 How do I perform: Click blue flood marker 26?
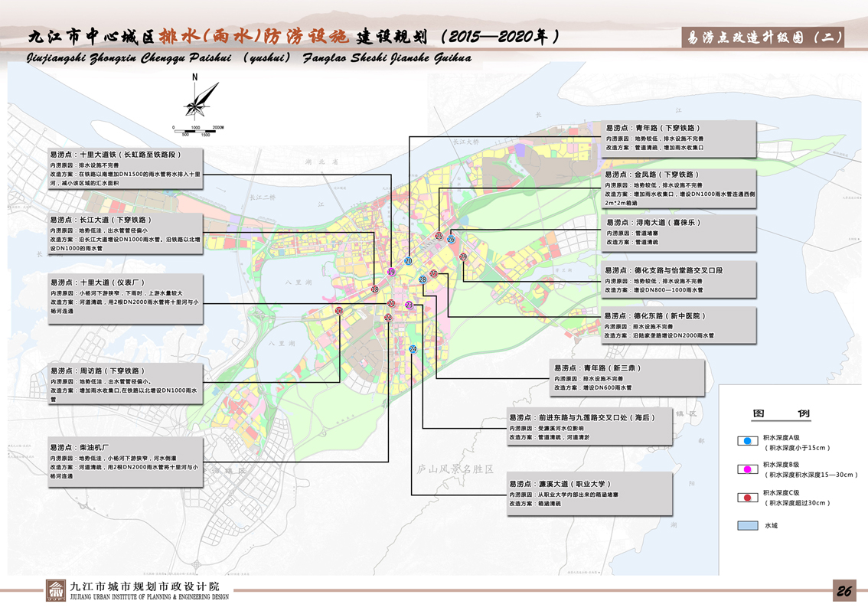click(x=451, y=240)
